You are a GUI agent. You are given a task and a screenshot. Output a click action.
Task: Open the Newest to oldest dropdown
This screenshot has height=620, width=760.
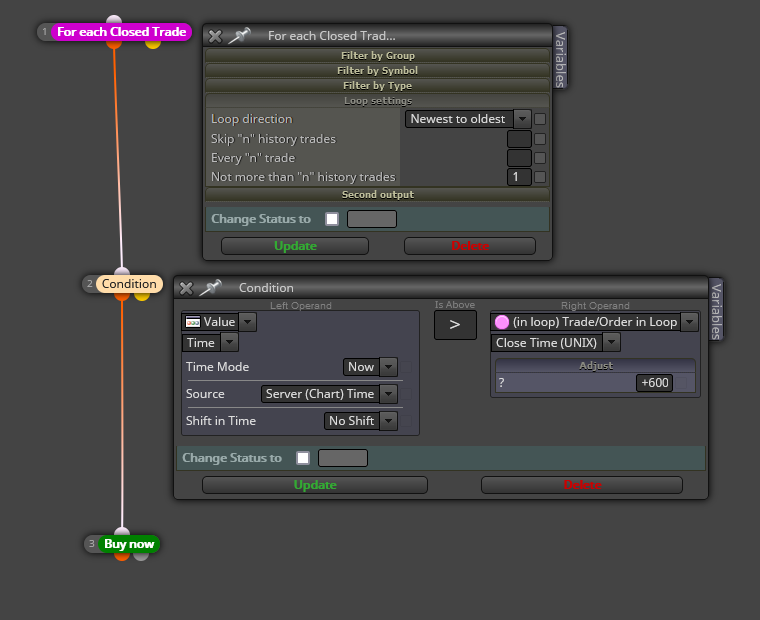click(x=522, y=119)
